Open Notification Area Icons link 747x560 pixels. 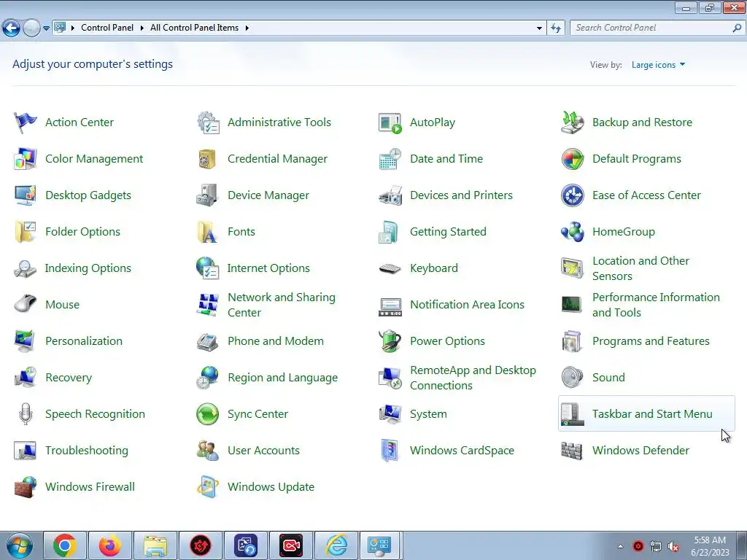467,304
